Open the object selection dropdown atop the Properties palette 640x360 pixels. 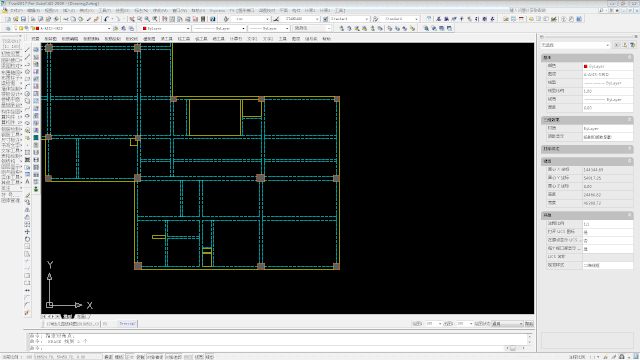(575, 45)
